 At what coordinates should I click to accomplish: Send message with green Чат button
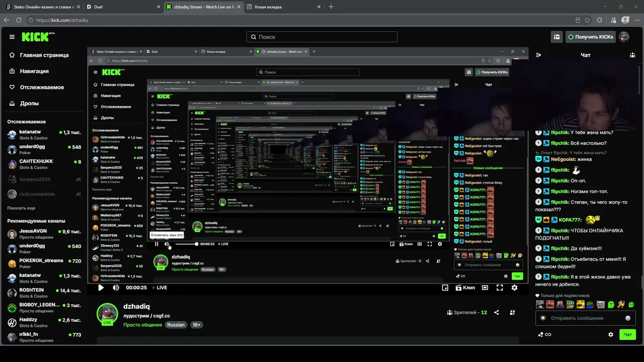point(628,334)
